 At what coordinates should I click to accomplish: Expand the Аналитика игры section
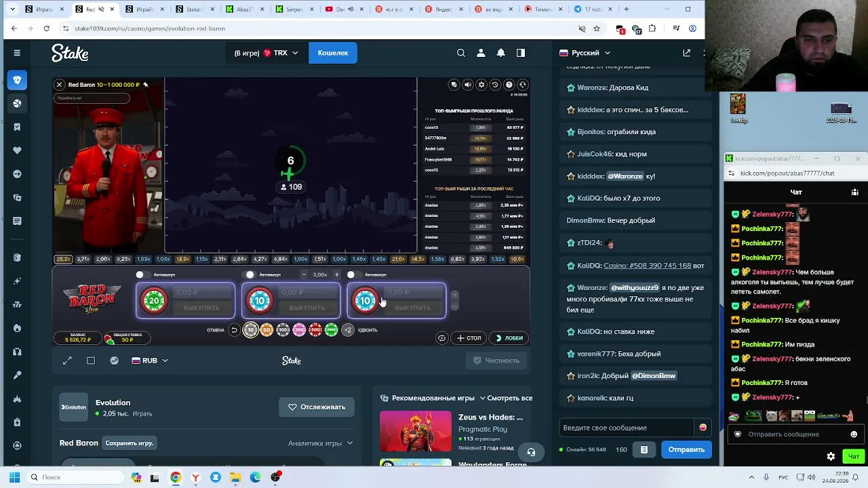pyautogui.click(x=320, y=443)
